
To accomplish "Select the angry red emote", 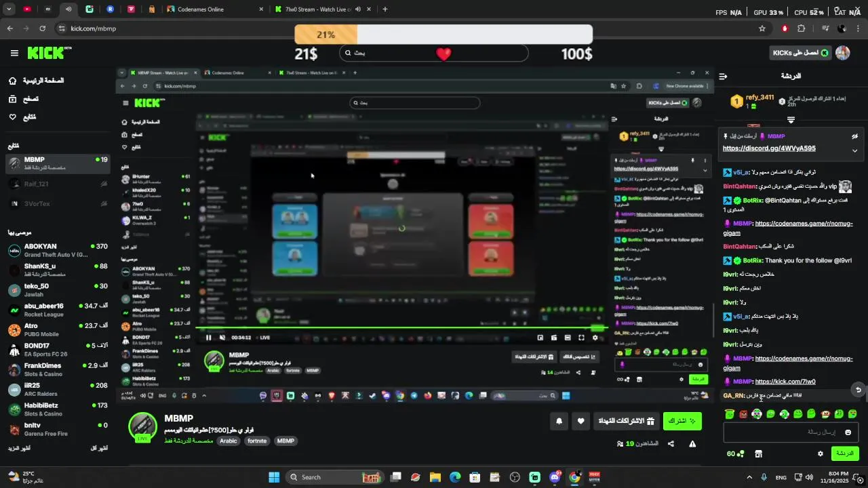I will coord(743,414).
